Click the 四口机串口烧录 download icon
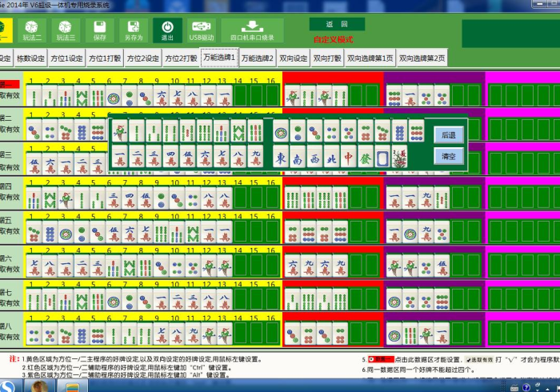Viewport: 560px width, 392px height. 252,31
